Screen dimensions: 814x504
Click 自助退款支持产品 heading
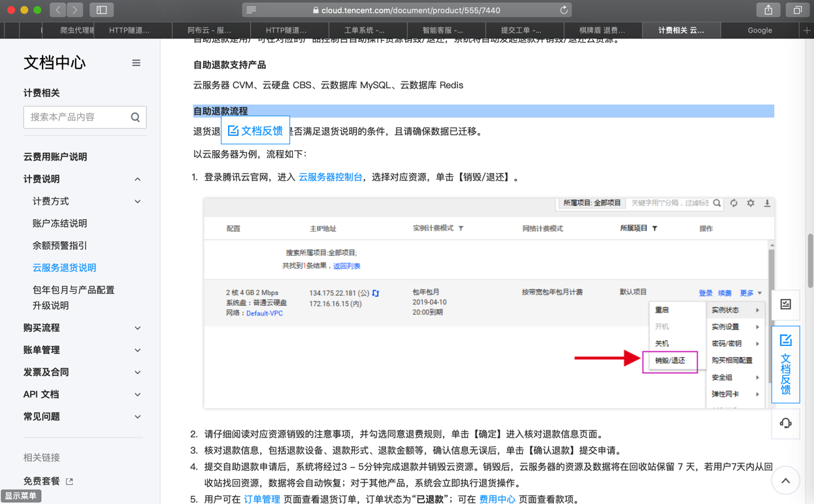coord(229,65)
